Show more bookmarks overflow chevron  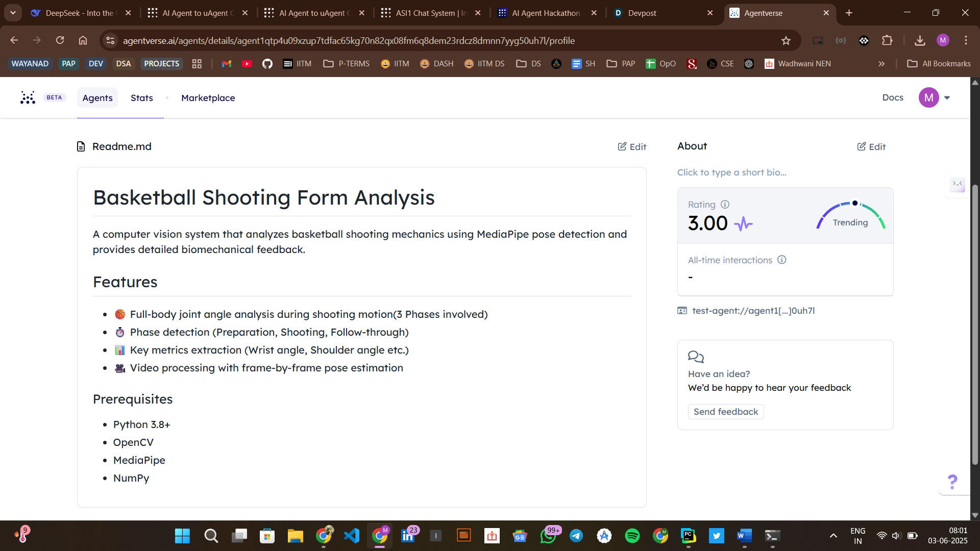point(881,64)
